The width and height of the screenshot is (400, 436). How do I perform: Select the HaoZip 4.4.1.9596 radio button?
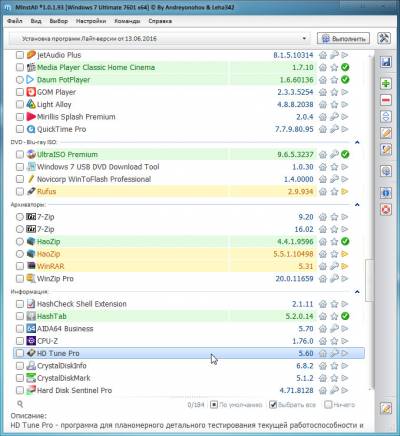(20, 242)
